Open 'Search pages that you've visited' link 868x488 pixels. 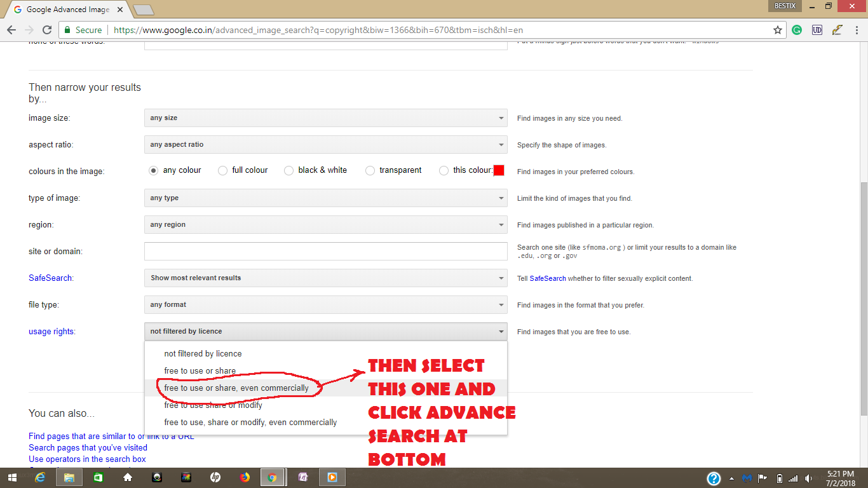88,448
